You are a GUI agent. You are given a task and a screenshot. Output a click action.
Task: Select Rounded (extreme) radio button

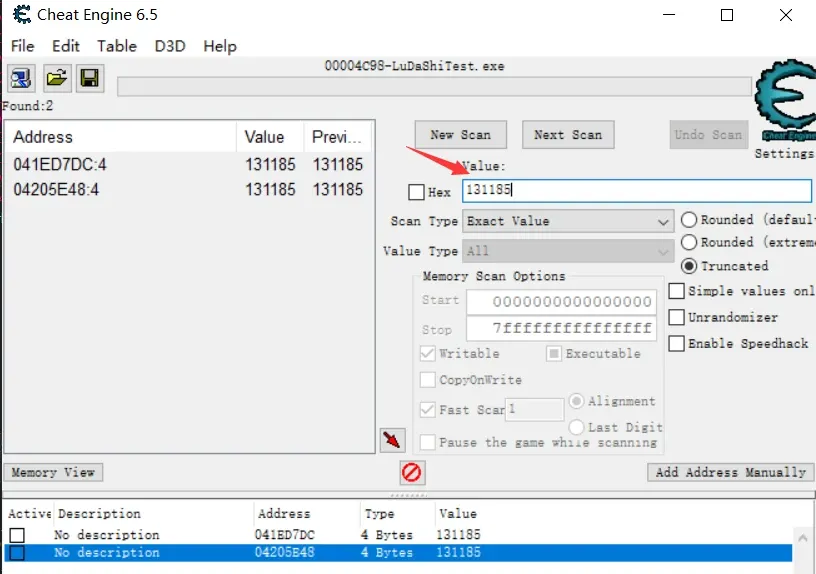(x=688, y=242)
